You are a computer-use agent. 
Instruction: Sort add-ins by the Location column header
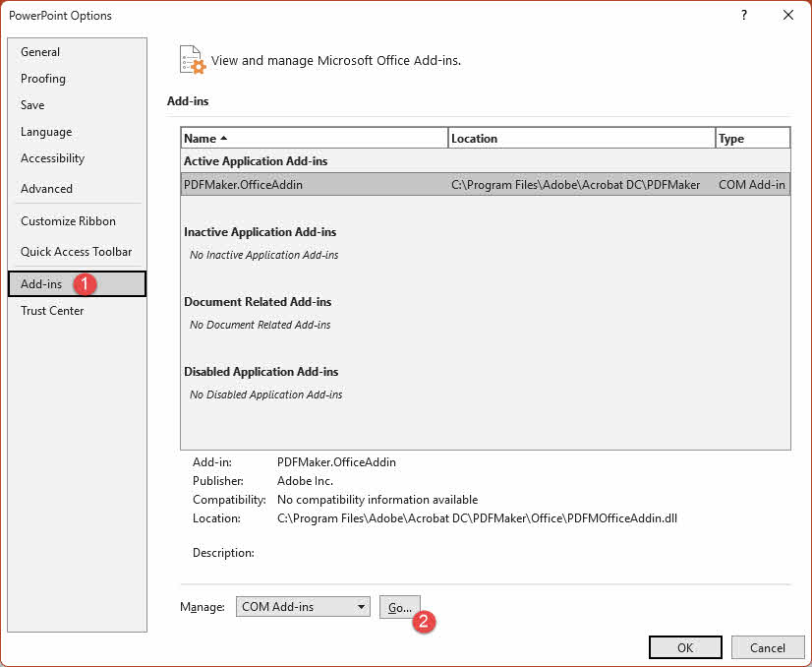click(585, 138)
